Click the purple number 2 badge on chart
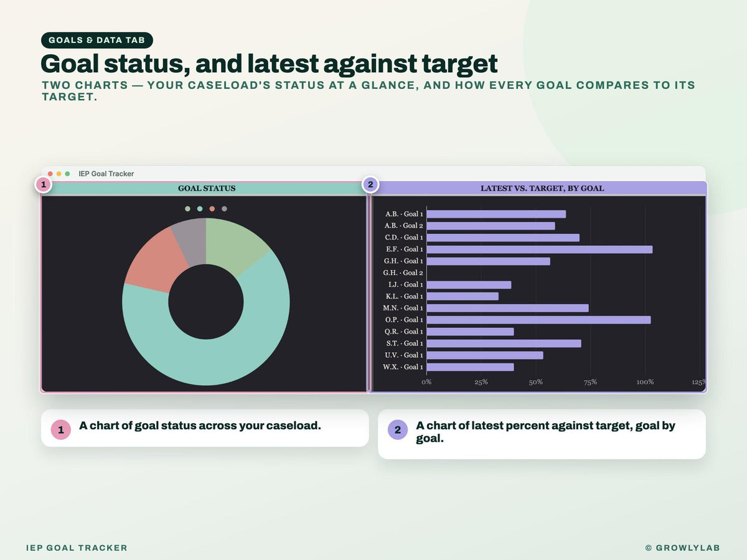The image size is (747, 560). [370, 184]
